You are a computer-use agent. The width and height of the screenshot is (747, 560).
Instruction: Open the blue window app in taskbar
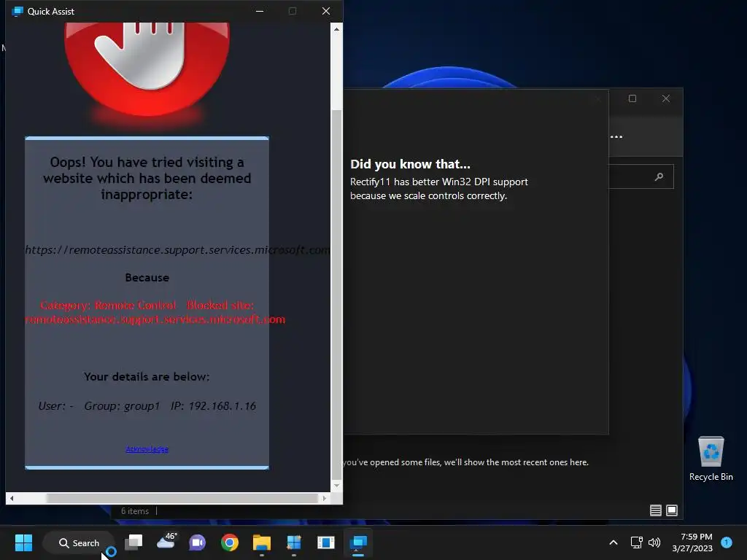click(326, 542)
